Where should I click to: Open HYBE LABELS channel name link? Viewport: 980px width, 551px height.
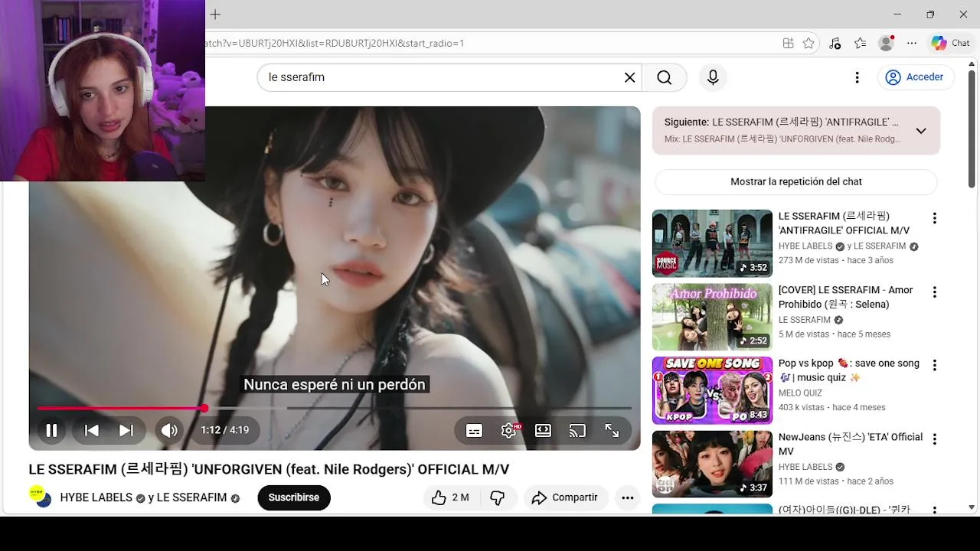coord(96,497)
